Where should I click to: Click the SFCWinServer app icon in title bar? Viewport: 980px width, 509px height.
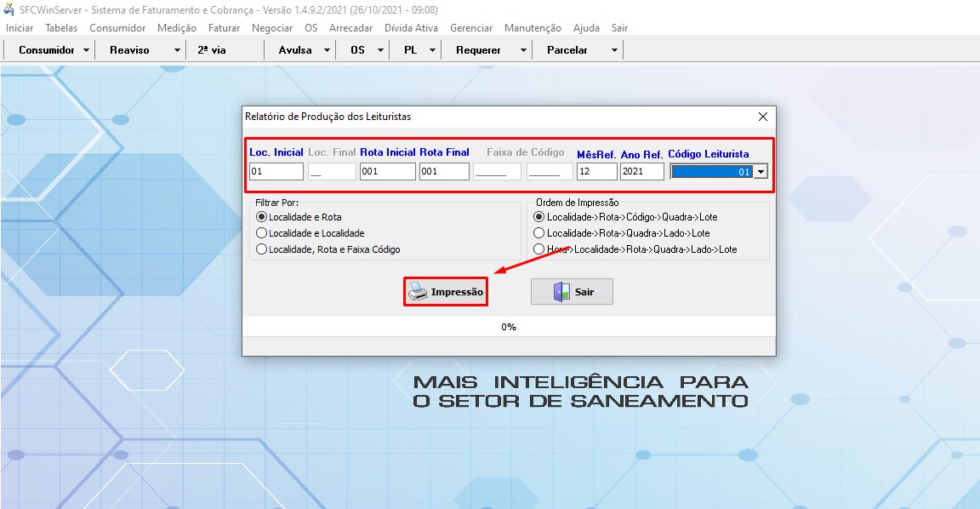click(x=9, y=10)
